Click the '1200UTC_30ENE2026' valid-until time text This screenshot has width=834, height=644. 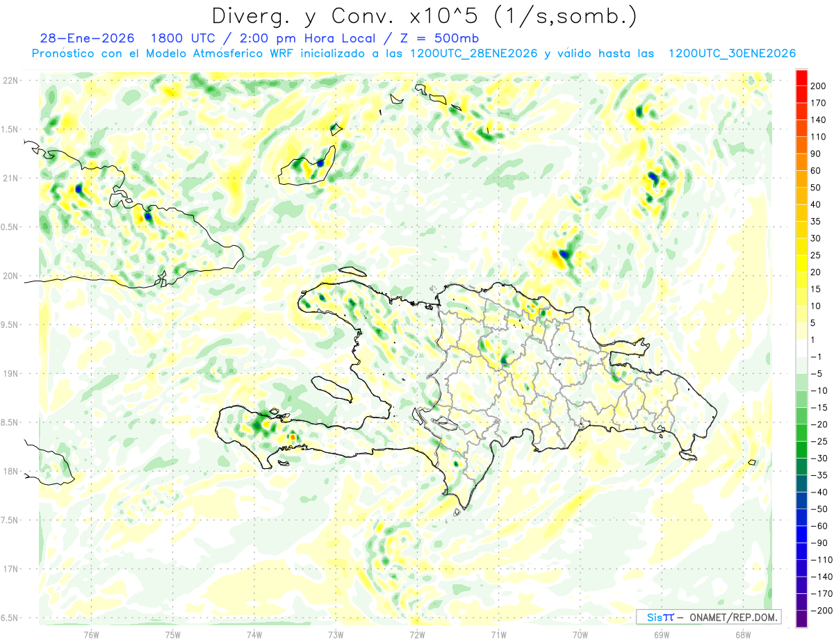pyautogui.click(x=732, y=53)
